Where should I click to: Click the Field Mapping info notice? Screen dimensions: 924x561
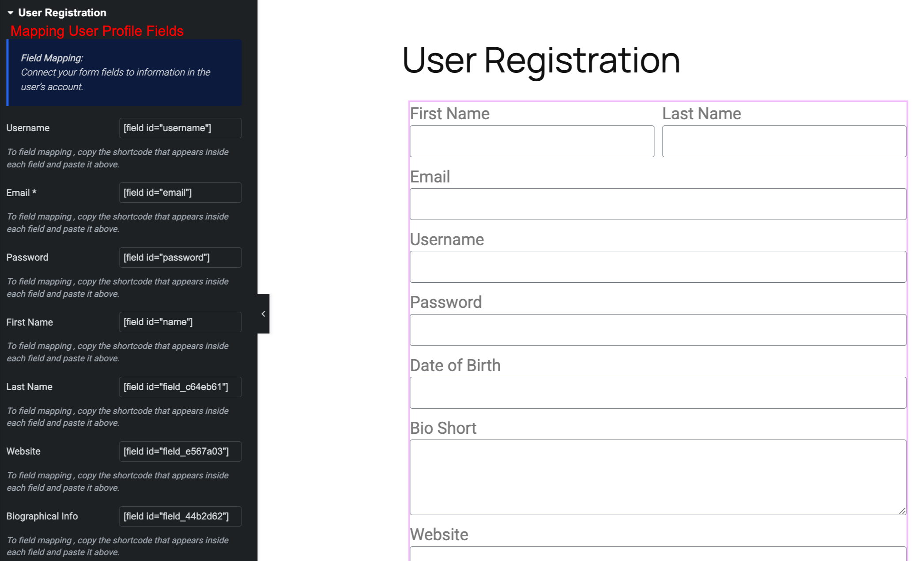(x=124, y=72)
